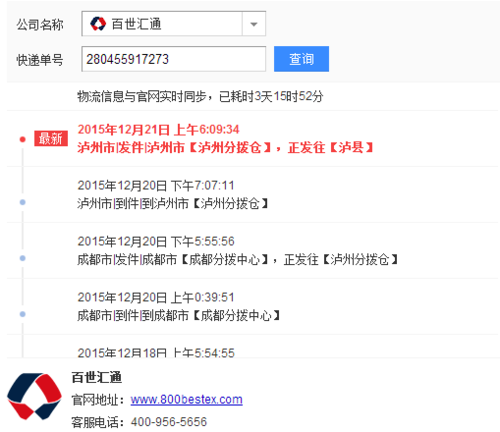This screenshot has height=432, width=500.
Task: Select the timestamp 2015年12月20日 上午0:39:51
Action: tap(156, 297)
